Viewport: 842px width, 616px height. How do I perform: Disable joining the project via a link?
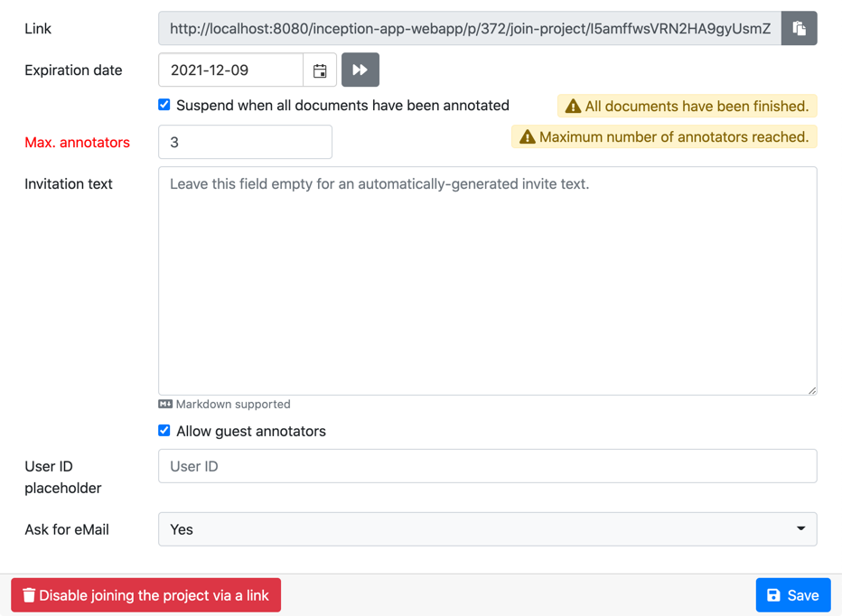tap(146, 595)
